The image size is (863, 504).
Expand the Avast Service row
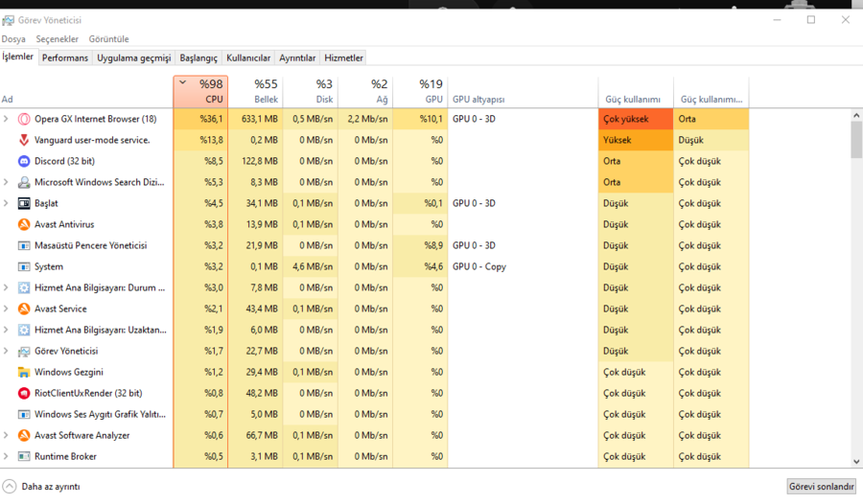(x=6, y=309)
